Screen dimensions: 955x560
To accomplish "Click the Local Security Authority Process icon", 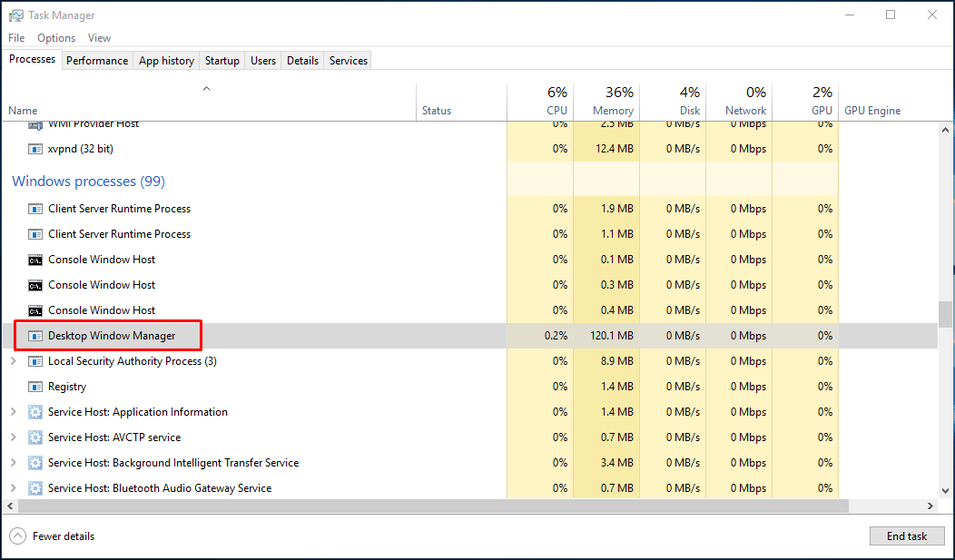I will click(x=35, y=361).
